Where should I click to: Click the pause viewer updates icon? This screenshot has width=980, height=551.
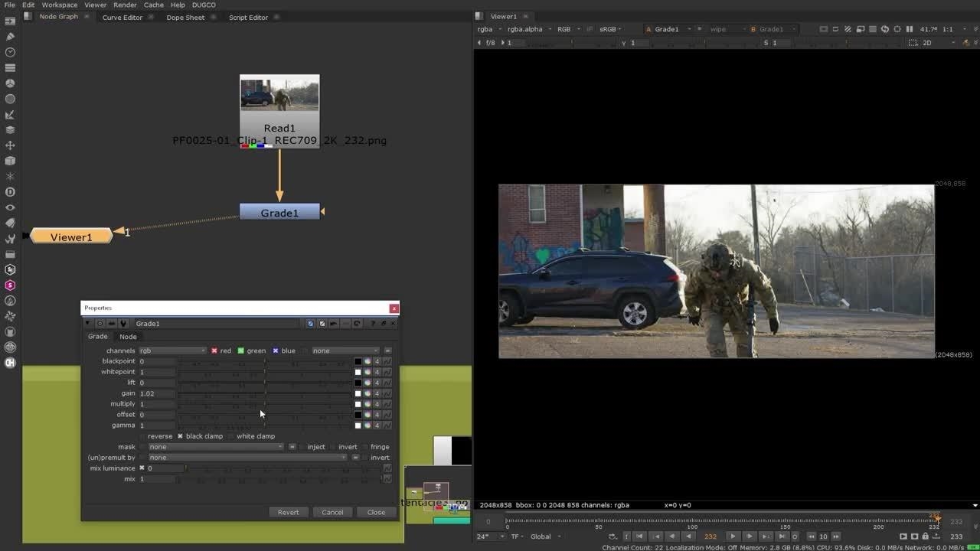(910, 29)
